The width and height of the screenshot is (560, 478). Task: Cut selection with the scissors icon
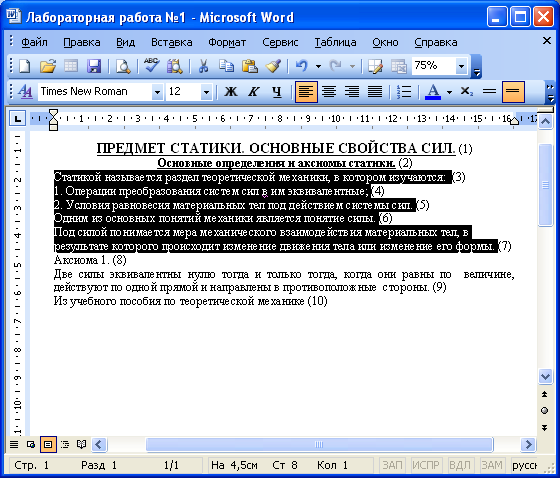click(x=204, y=66)
